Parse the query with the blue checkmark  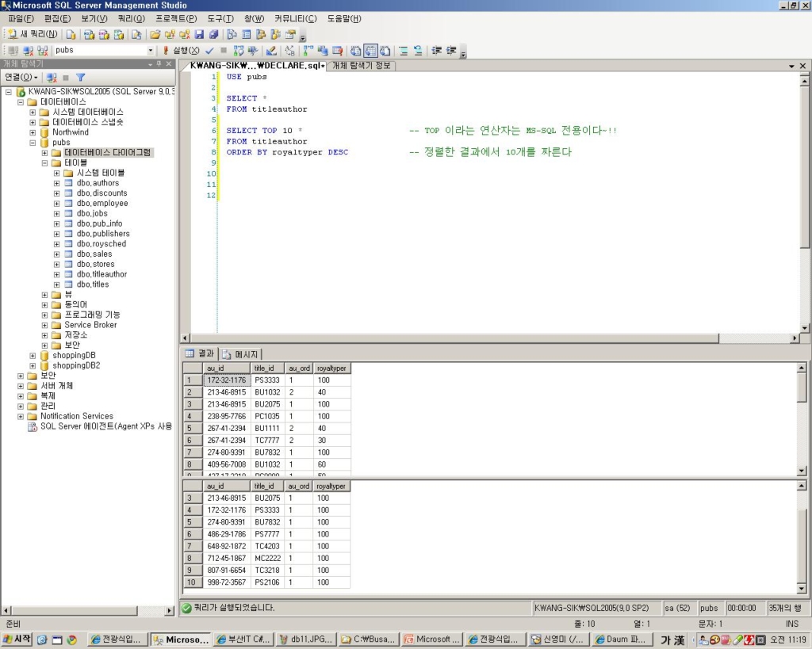pyautogui.click(x=209, y=50)
